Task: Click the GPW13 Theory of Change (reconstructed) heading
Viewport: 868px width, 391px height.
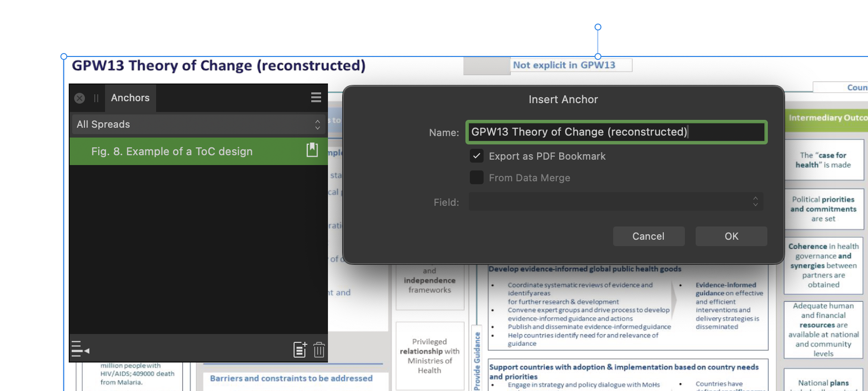Action: (x=219, y=65)
